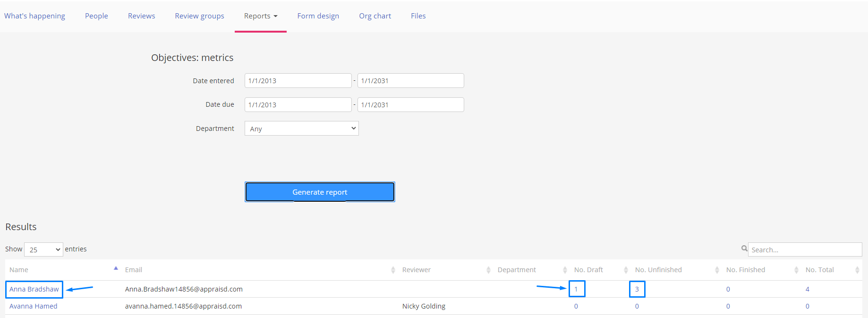The image size is (868, 318).
Task: Sort by No. Finished sort icon
Action: point(796,270)
